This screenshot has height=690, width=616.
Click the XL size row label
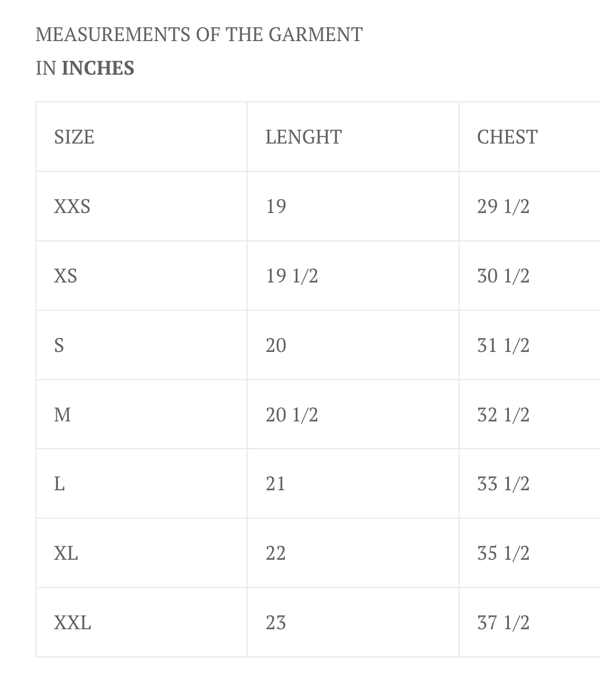coord(66,554)
